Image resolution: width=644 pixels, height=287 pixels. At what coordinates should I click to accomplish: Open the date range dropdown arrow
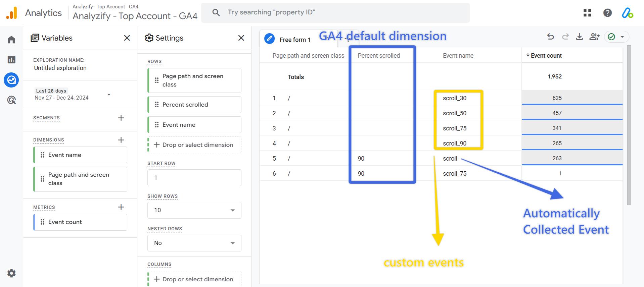[109, 95]
